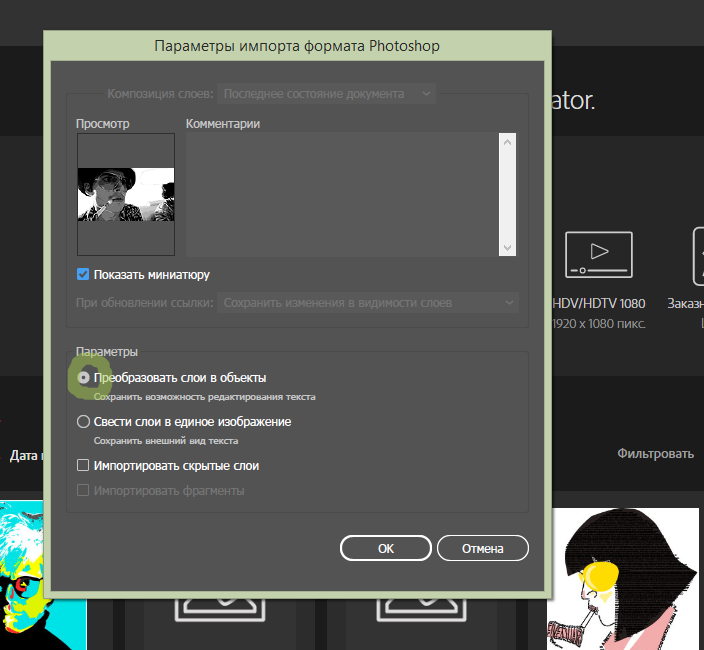Viewport: 704px width, 650px height.
Task: Click inside the Комментарии text area
Action: (x=342, y=194)
